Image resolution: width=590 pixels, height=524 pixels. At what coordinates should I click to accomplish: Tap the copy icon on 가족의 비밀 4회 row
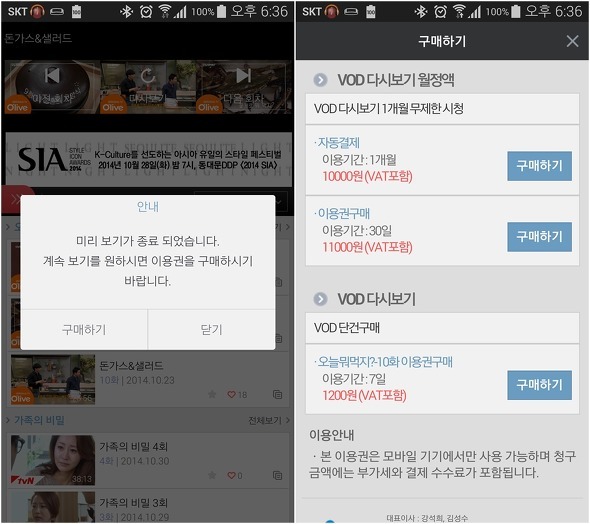277,475
